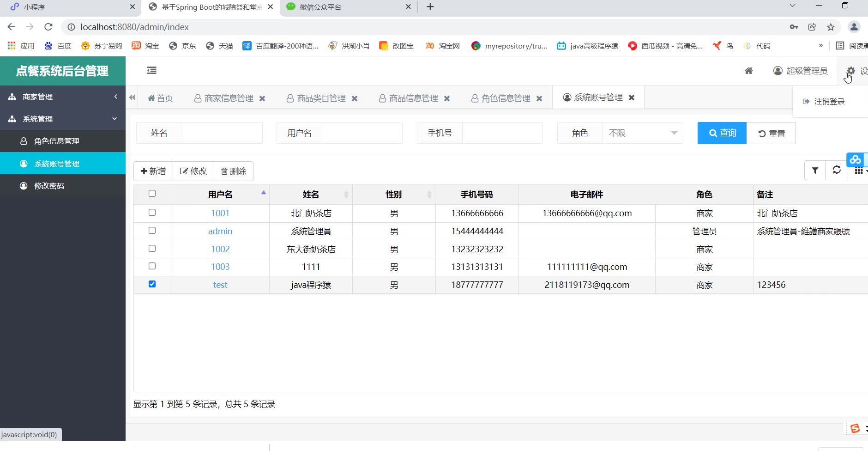Switch to the 商家信息管理 tab
This screenshot has height=451, width=868.
coord(229,98)
